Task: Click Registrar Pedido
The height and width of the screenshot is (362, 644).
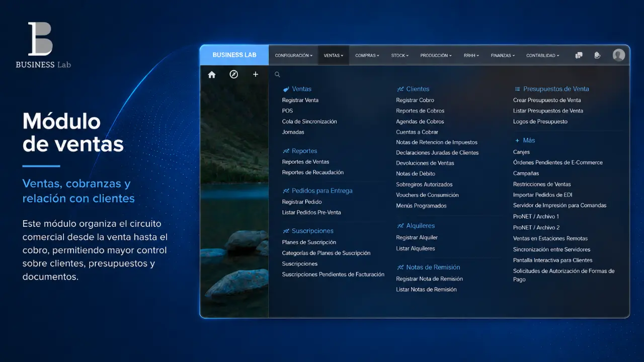Action: pos(302,202)
